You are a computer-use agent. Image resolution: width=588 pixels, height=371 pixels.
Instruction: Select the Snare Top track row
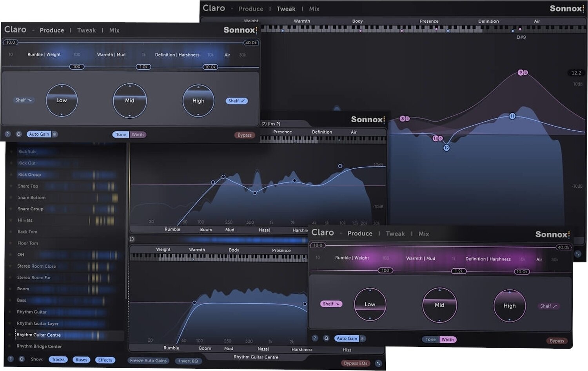(66, 186)
